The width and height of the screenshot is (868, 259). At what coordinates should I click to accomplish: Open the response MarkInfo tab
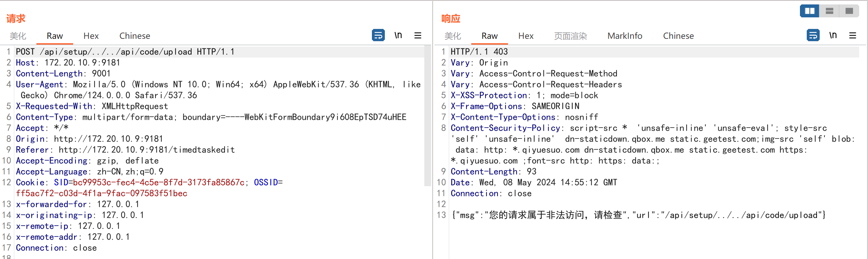tap(625, 36)
